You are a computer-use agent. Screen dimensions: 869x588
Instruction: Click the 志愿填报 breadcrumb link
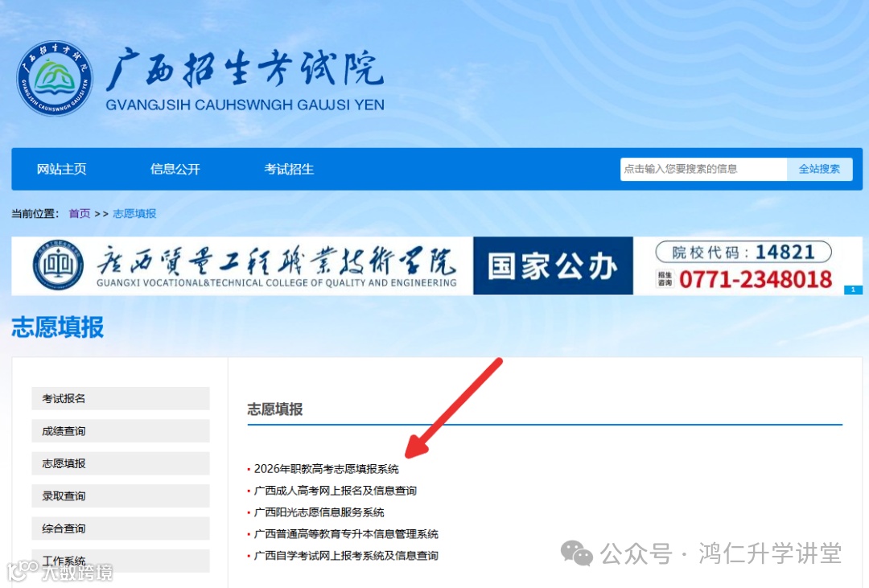(134, 213)
